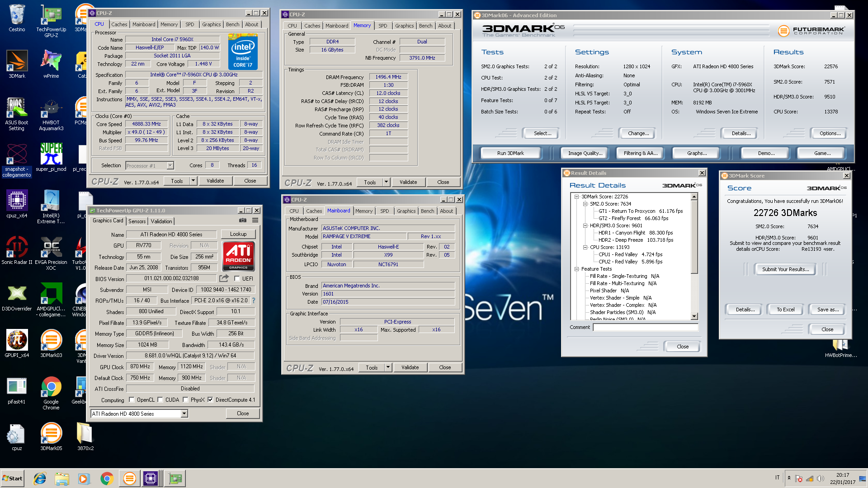Image resolution: width=868 pixels, height=488 pixels.
Task: Click the GPU-Z BIOS share/export icon
Action: 224,278
